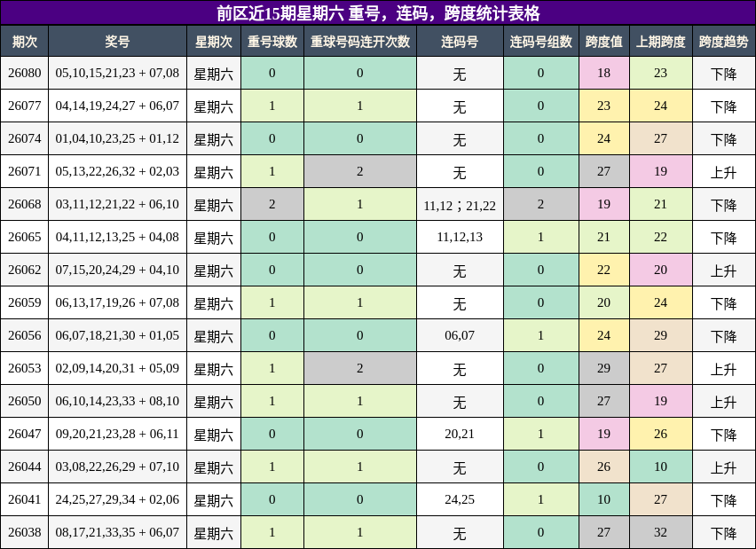Click the 跨度趋势 column header
This screenshot has height=549, width=756.
coord(723,42)
